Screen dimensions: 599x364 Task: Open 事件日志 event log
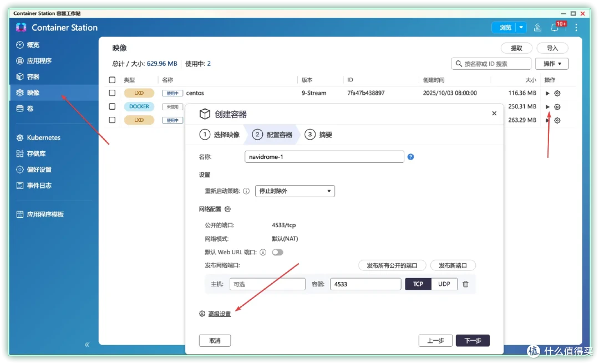[x=34, y=186]
